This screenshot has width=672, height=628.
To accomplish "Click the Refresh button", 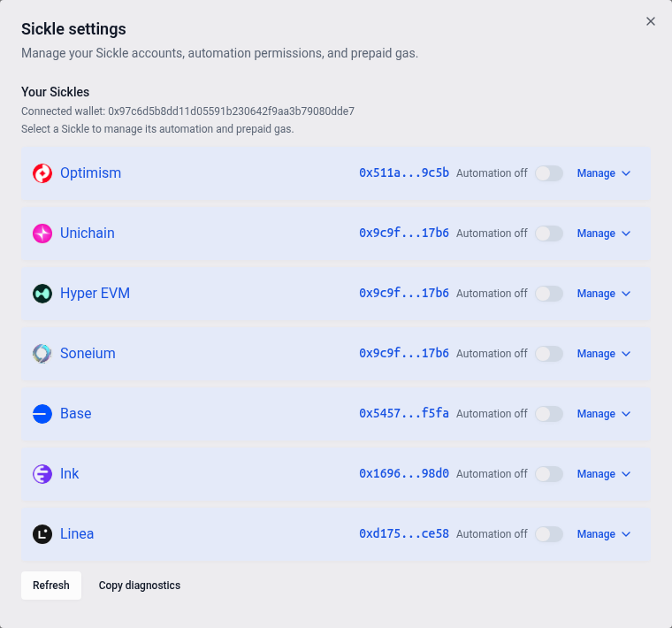I will [51, 586].
